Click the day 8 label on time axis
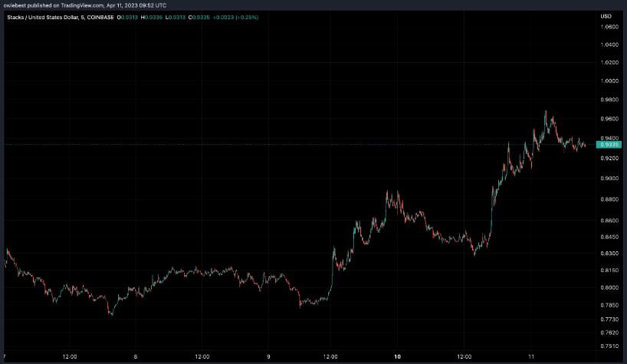The image size is (627, 364). click(x=136, y=357)
